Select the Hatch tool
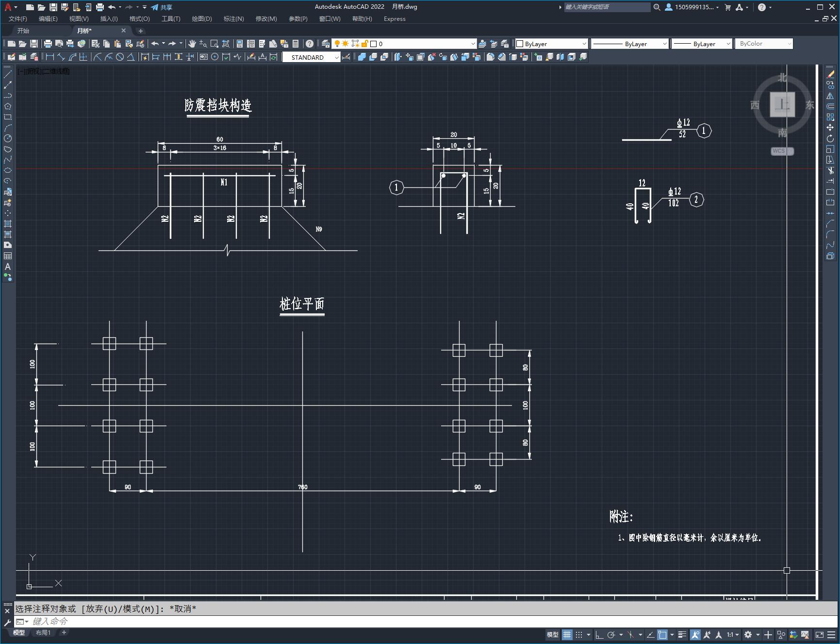 click(x=8, y=224)
